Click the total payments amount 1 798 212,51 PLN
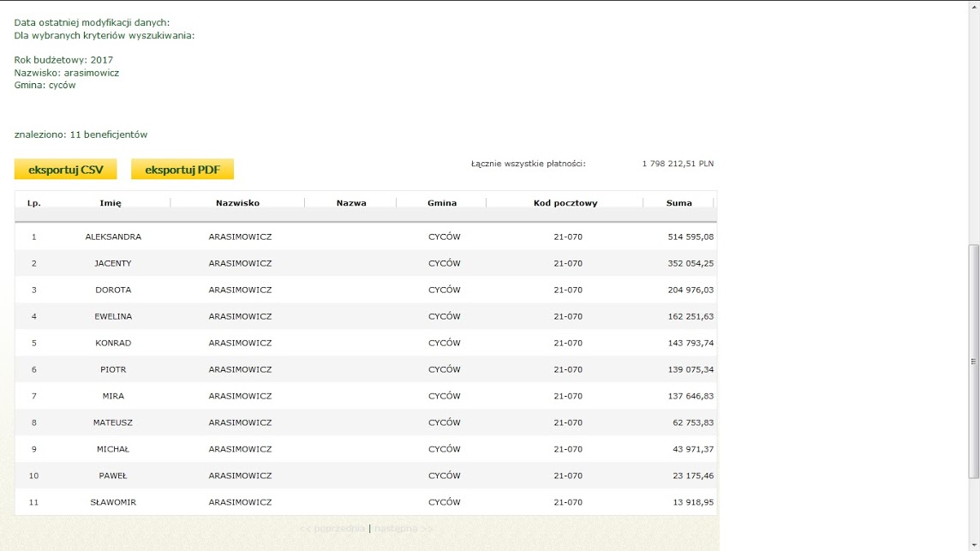This screenshot has height=551, width=980. click(678, 164)
